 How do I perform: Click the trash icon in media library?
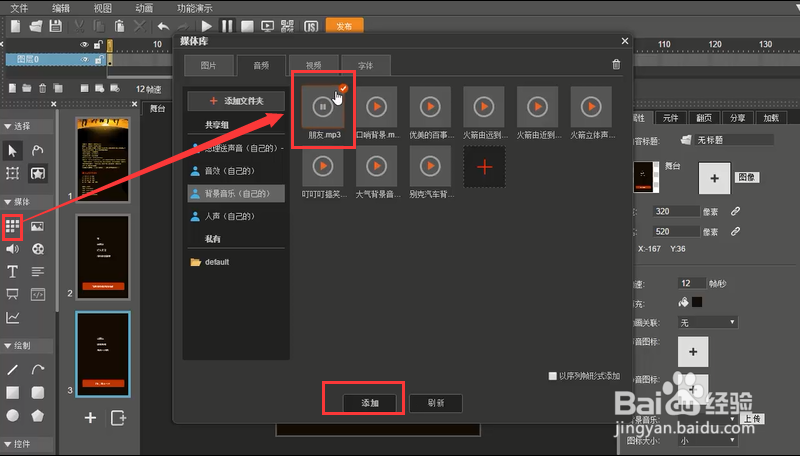tap(616, 64)
